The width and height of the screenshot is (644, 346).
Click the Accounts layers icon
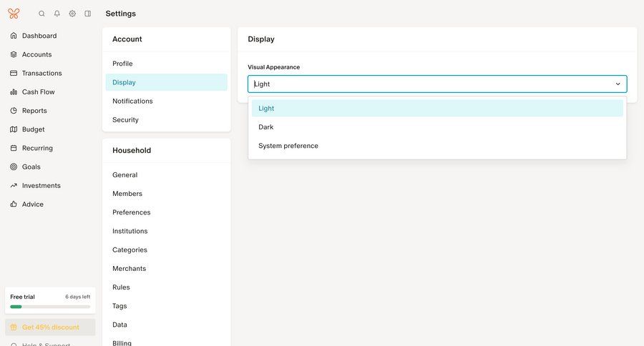point(14,54)
